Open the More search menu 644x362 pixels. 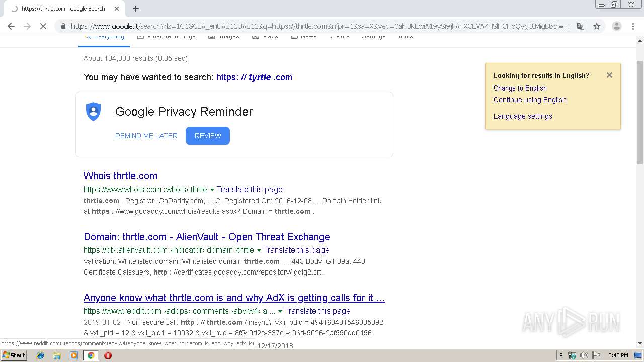pyautogui.click(x=340, y=37)
